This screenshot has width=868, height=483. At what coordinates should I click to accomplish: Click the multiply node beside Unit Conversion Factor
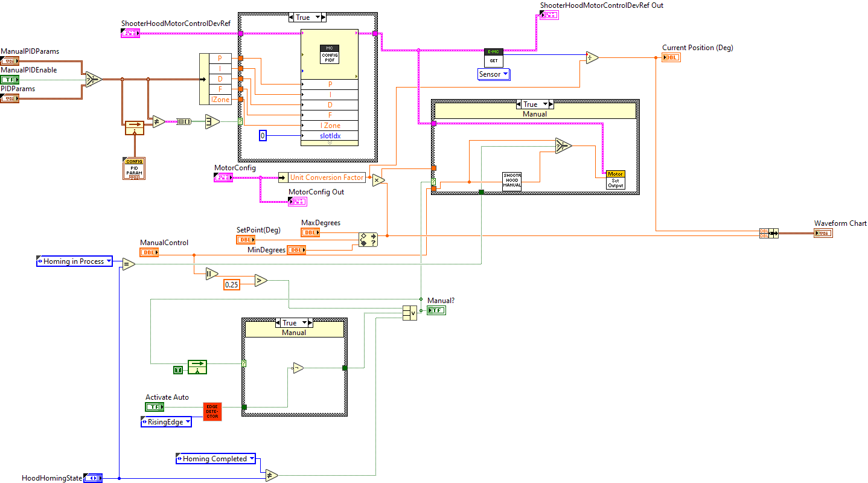point(378,180)
